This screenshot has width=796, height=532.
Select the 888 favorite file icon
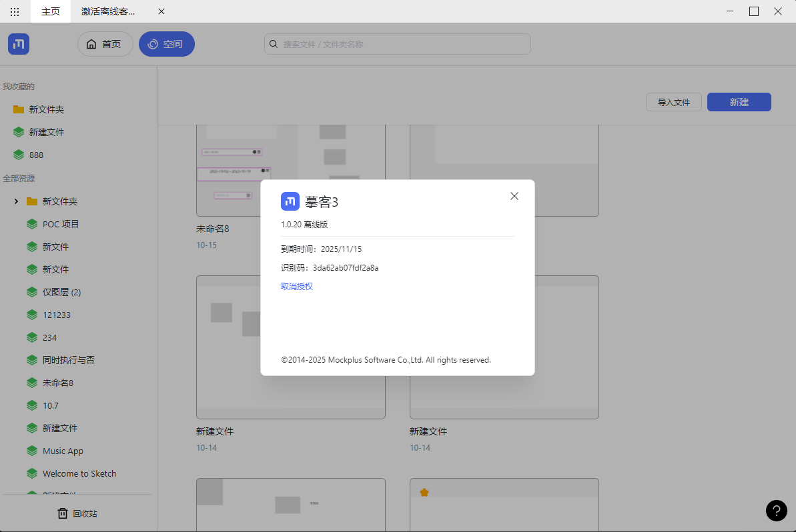(x=19, y=155)
